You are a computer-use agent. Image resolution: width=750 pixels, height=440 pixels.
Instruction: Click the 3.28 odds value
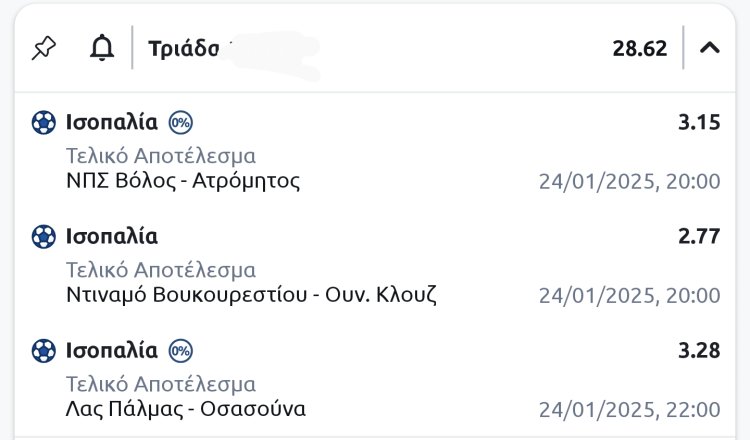(x=699, y=351)
